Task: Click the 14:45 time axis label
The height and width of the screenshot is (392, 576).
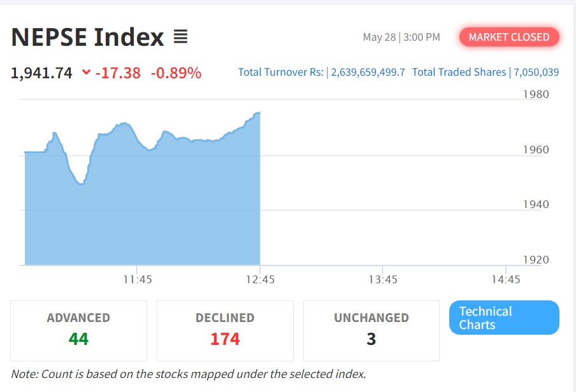Action: 505,279
